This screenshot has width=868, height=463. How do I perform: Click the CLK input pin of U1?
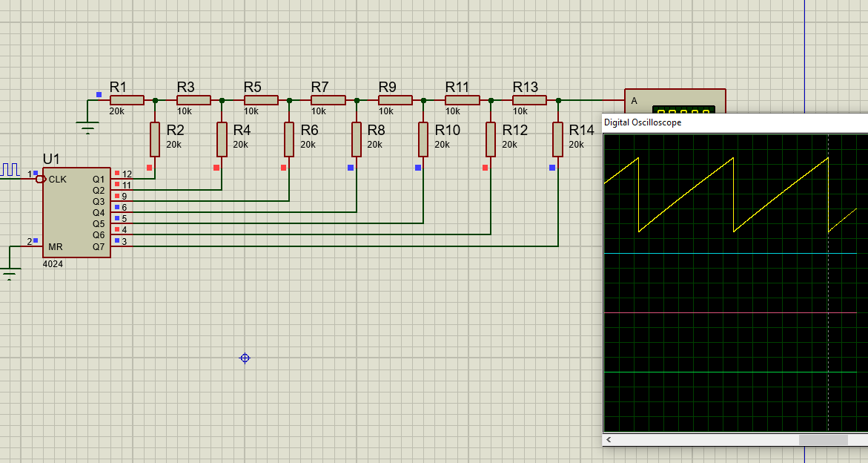pos(39,179)
